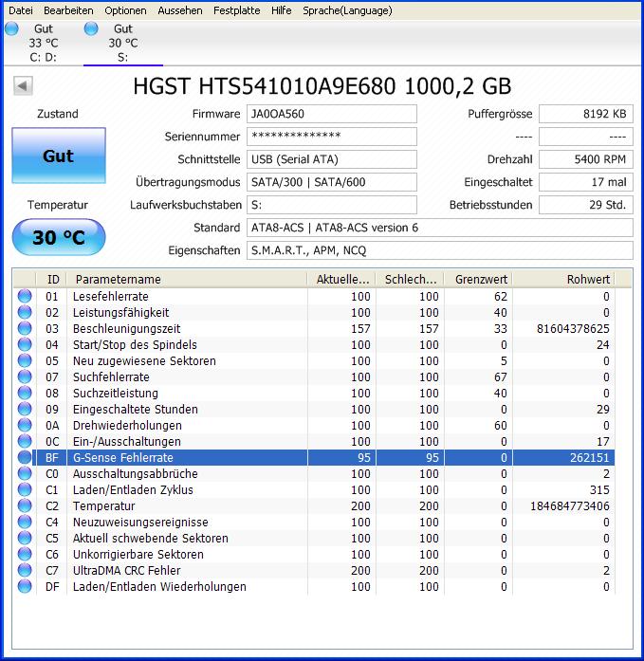Screen dimensions: 644x661
Task: Click status orb of Beschleunigungszeit row
Action: (x=25, y=328)
